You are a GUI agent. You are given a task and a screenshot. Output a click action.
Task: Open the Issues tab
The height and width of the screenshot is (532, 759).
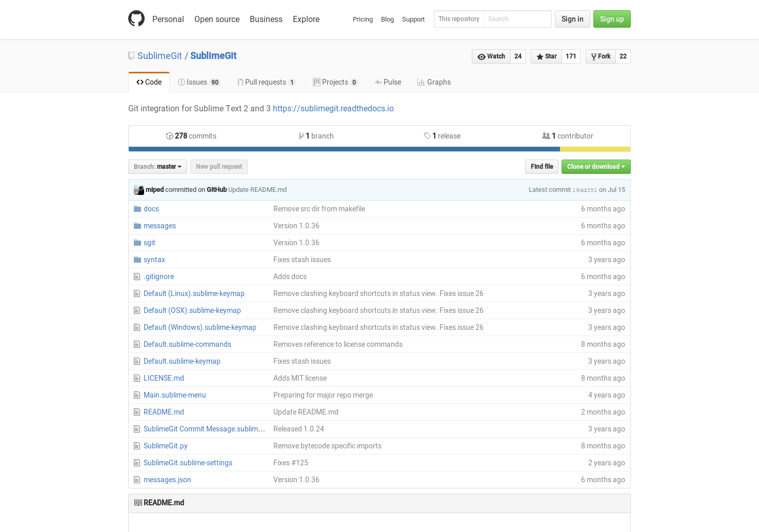(x=199, y=82)
